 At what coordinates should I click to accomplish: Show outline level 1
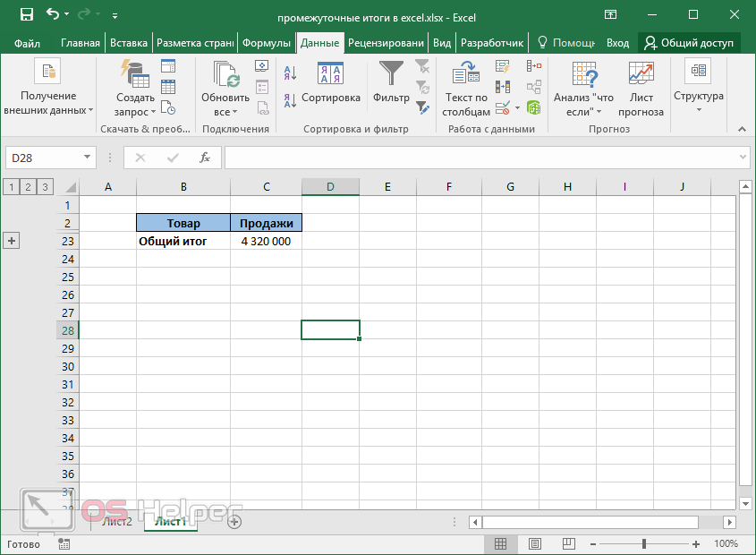click(x=11, y=187)
